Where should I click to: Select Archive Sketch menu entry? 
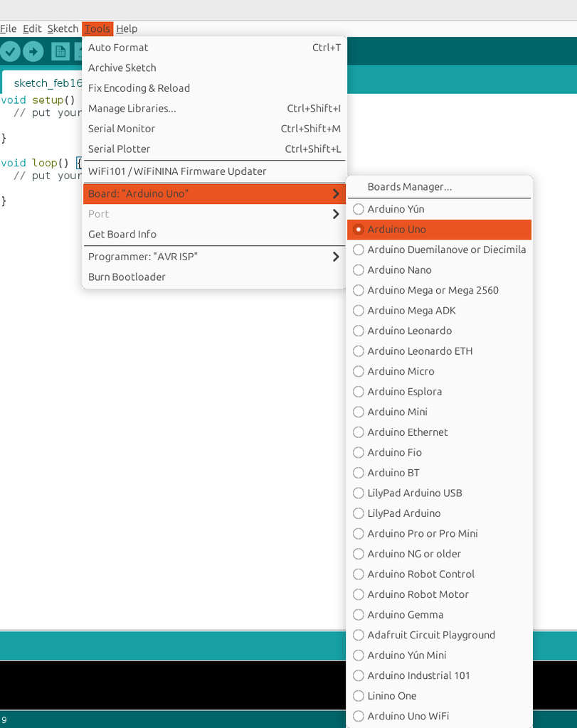214,68
